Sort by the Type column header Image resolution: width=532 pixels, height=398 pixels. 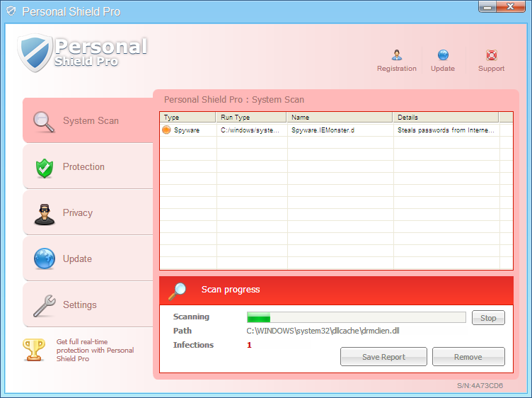187,117
